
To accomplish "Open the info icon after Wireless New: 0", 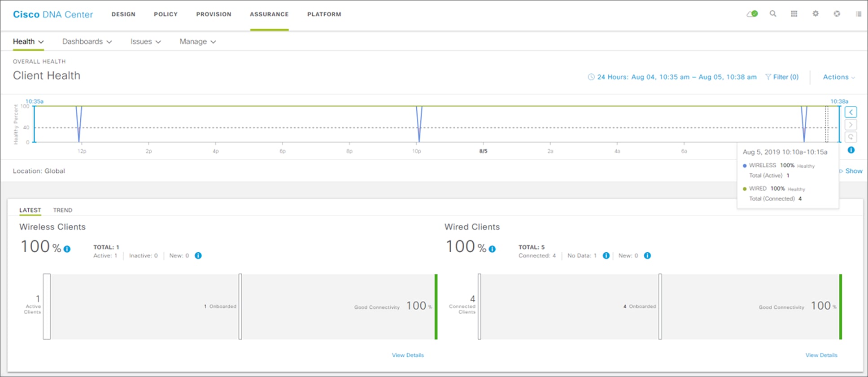I will [x=198, y=256].
